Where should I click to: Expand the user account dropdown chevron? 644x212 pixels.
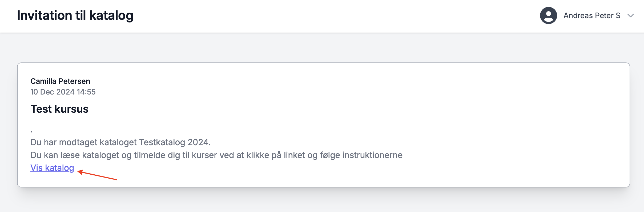pos(630,15)
